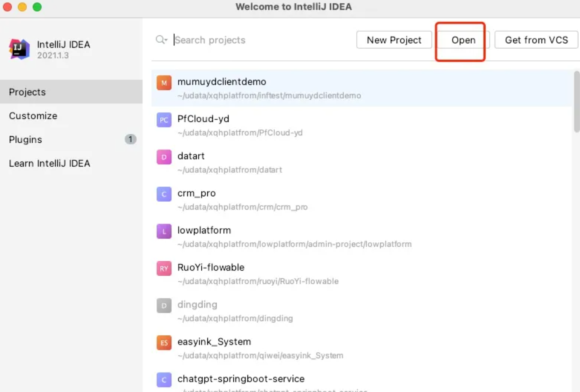This screenshot has width=580, height=392.
Task: Open Learn IntelliJ IDEA
Action: (x=71, y=163)
